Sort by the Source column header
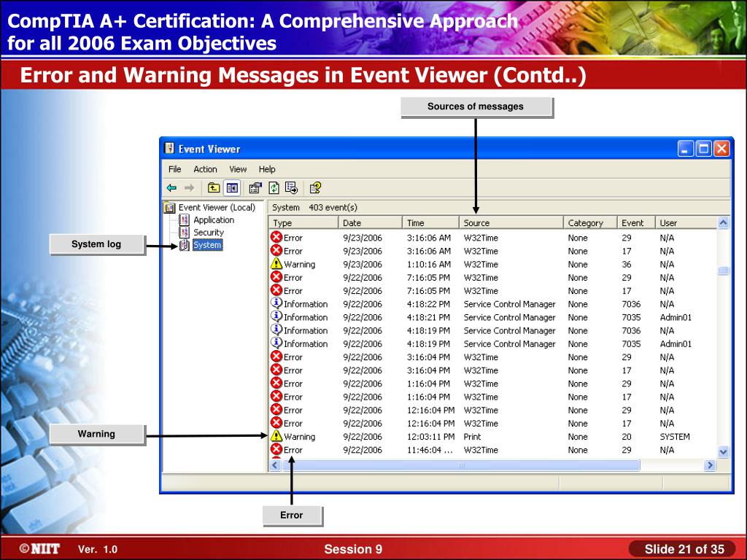The height and width of the screenshot is (560, 747). click(511, 223)
